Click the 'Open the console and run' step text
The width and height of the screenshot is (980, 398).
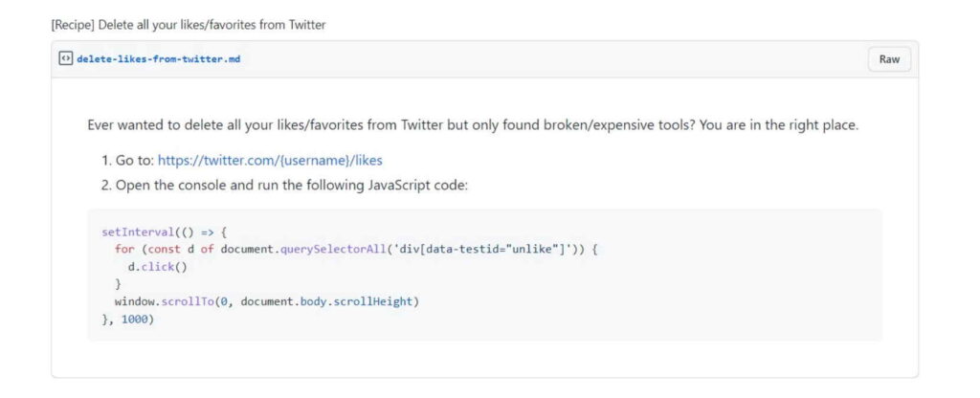(292, 186)
